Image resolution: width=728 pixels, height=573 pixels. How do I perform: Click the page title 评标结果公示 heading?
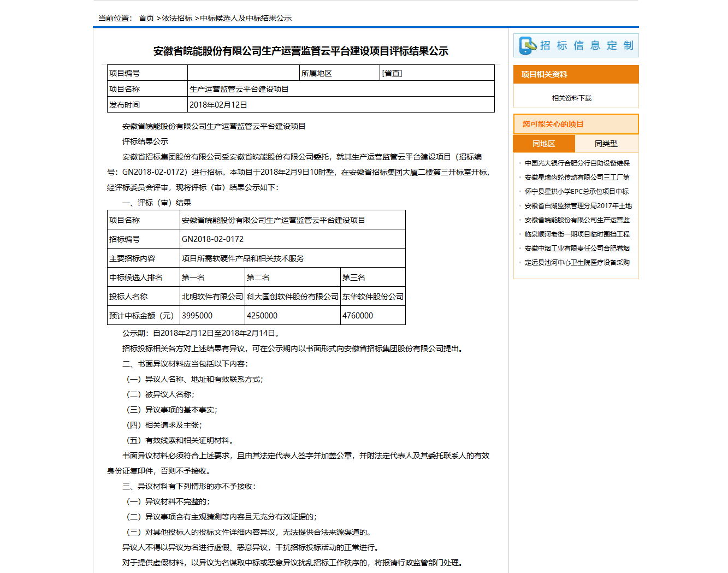300,51
